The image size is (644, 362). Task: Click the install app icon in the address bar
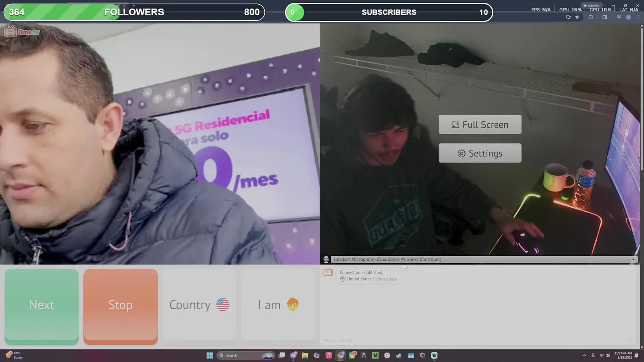pos(569,17)
